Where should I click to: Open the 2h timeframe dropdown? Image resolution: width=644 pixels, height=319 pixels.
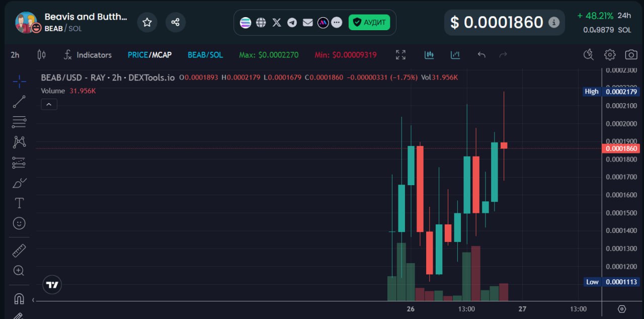15,55
